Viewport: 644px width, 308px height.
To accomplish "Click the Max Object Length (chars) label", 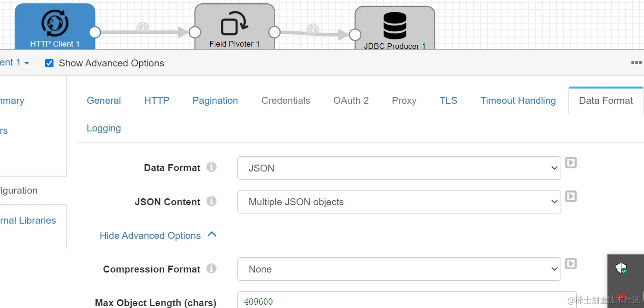I will [x=156, y=303].
